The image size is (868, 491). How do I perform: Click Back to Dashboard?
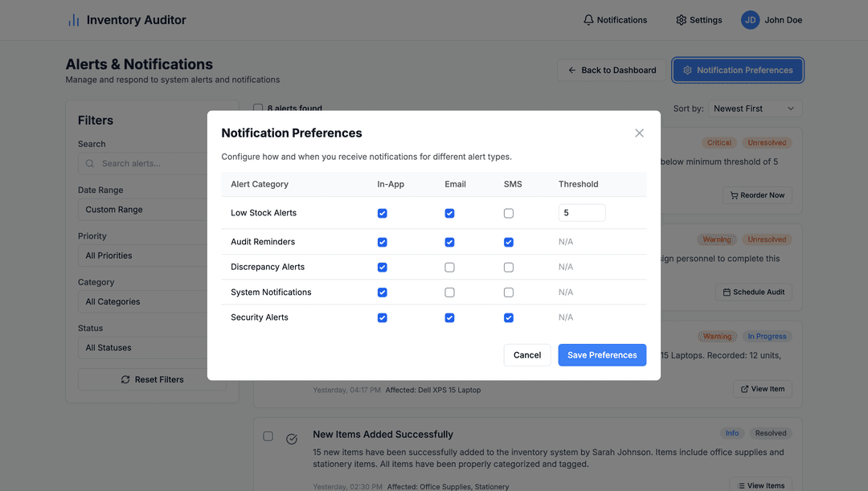click(612, 70)
